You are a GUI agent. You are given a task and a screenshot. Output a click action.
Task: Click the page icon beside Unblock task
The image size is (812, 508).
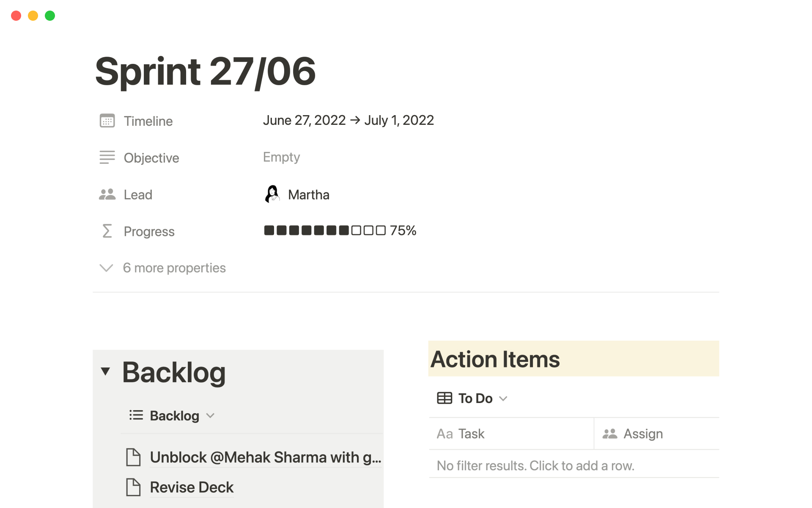click(133, 457)
